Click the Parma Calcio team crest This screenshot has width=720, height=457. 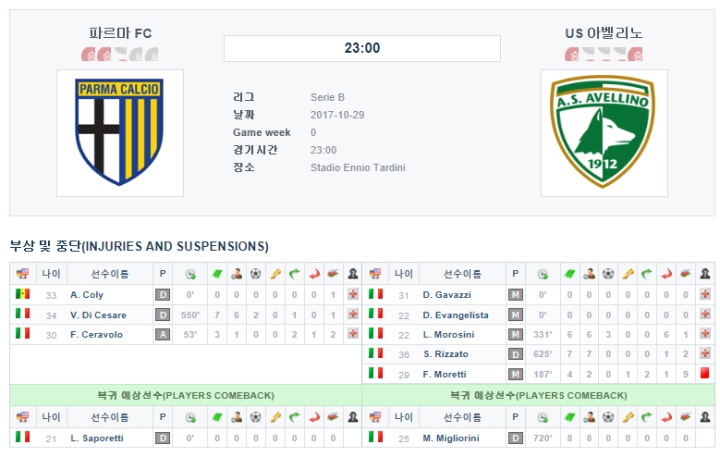(x=120, y=132)
